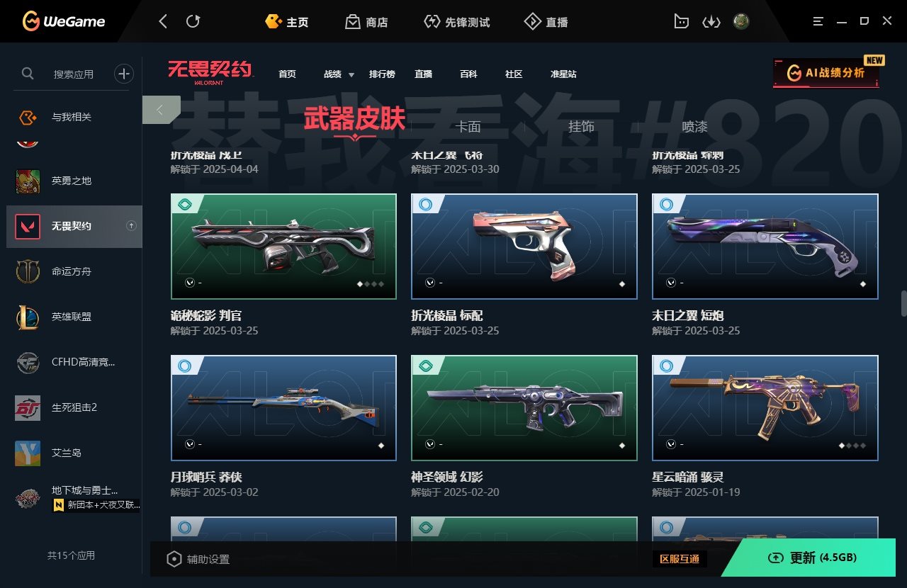Image resolution: width=907 pixels, height=588 pixels.
Task: Click the vertical scrollbar thumb
Action: pyautogui.click(x=903, y=303)
